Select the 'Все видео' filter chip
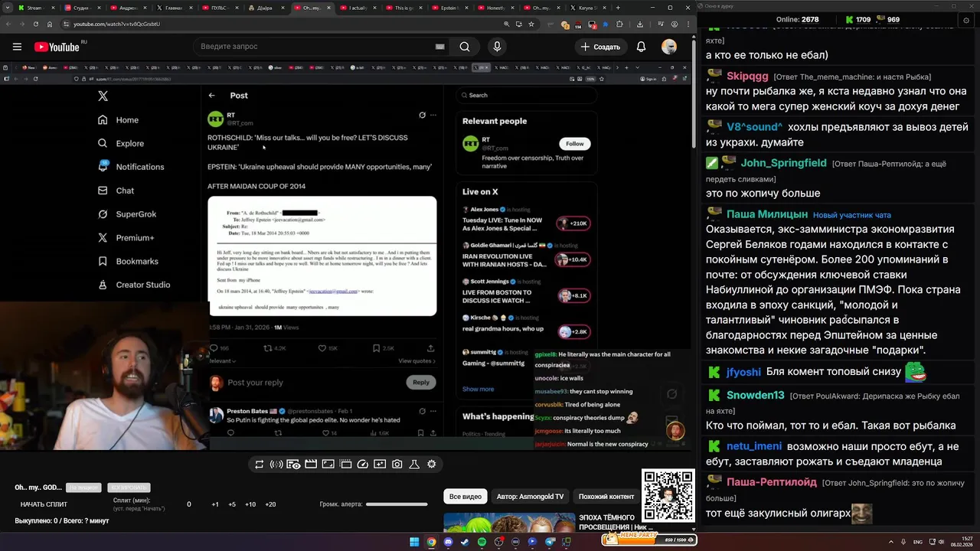Viewport: 980px width, 551px height. (x=465, y=497)
